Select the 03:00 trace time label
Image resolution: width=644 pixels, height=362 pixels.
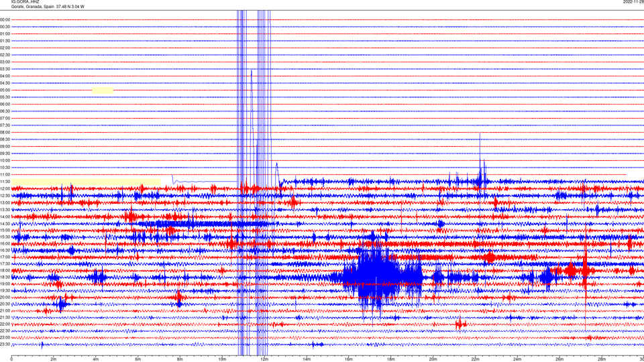[5, 62]
